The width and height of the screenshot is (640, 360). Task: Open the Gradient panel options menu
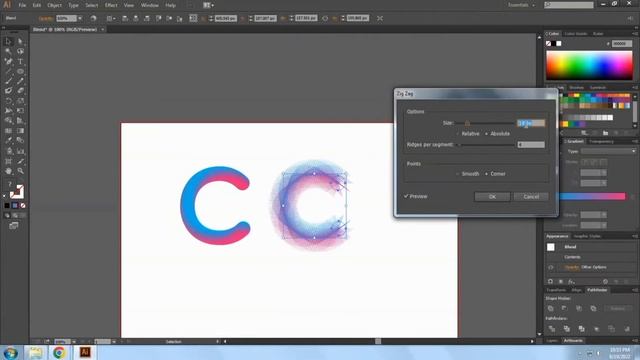[x=635, y=141]
